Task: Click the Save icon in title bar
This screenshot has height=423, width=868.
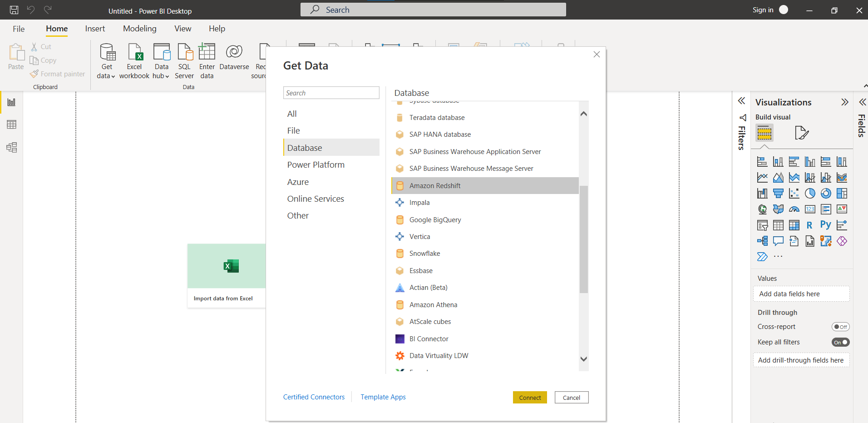Action: coord(14,10)
